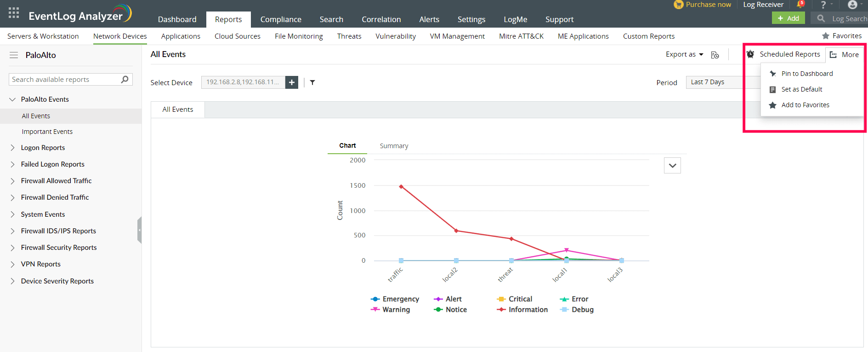Screen dimensions: 868x352
Task: Click the magnifier in report search box
Action: (125, 80)
